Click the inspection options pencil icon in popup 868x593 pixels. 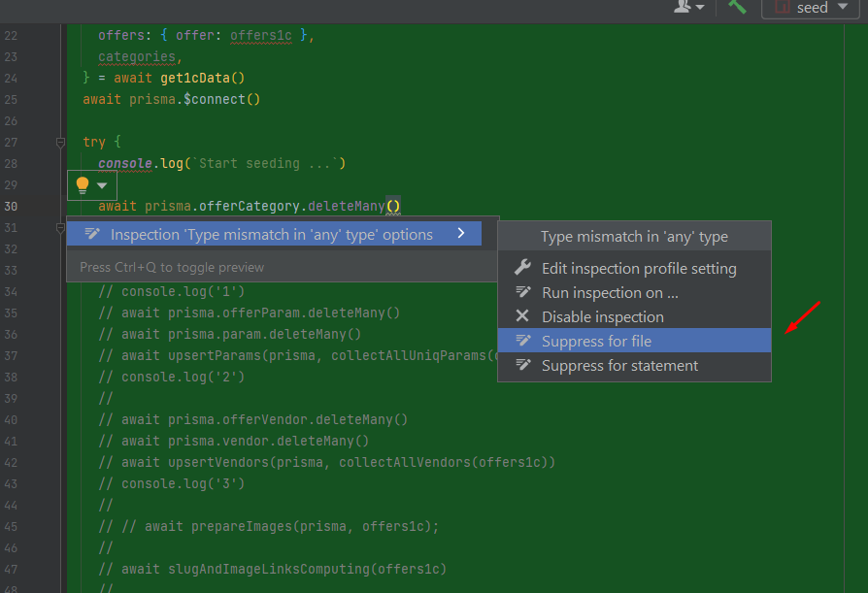[92, 234]
